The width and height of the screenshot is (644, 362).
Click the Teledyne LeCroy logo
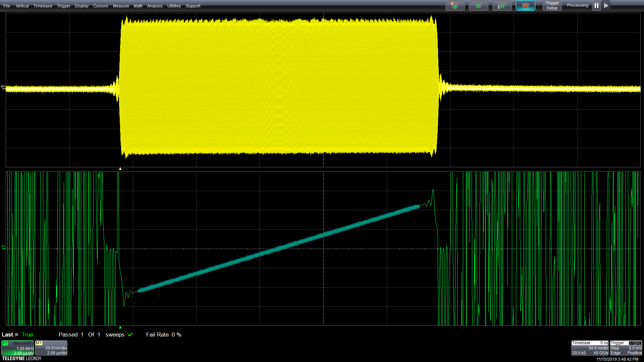[x=22, y=359]
